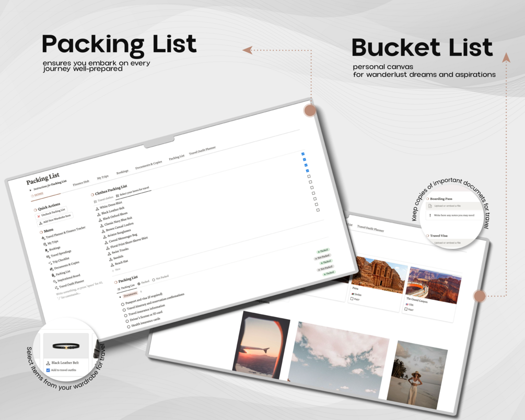Click the red X icon on Uncheck Packing List

39,216
